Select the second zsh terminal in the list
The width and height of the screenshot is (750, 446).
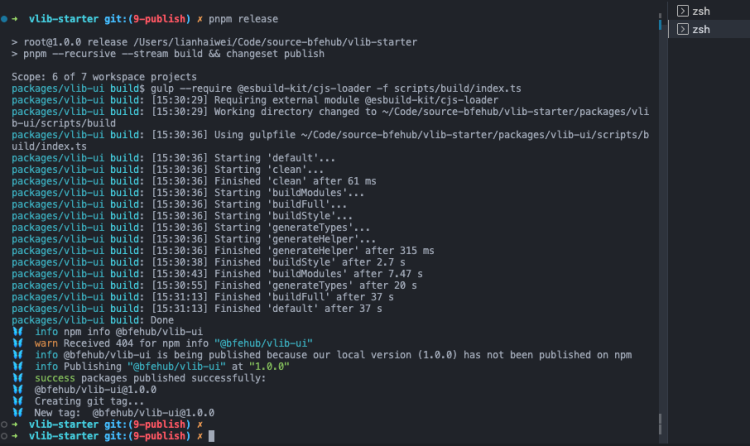click(709, 29)
